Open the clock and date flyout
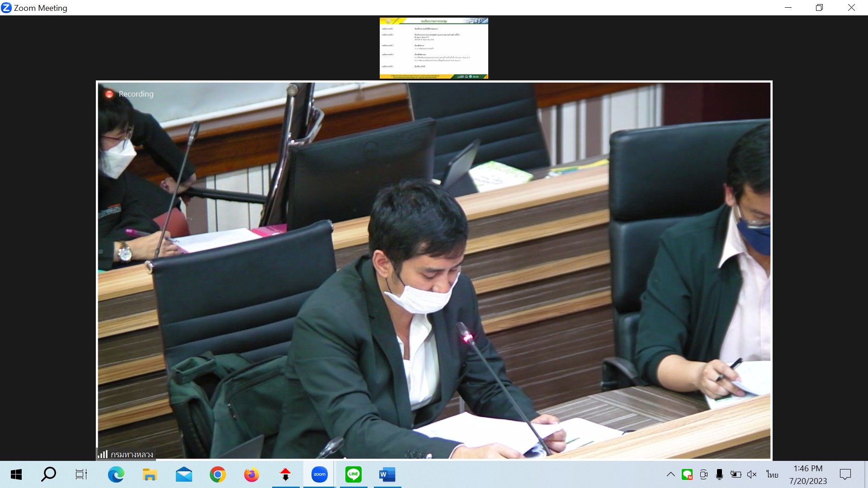Screen dimensions: 868x488 [x=808, y=474]
